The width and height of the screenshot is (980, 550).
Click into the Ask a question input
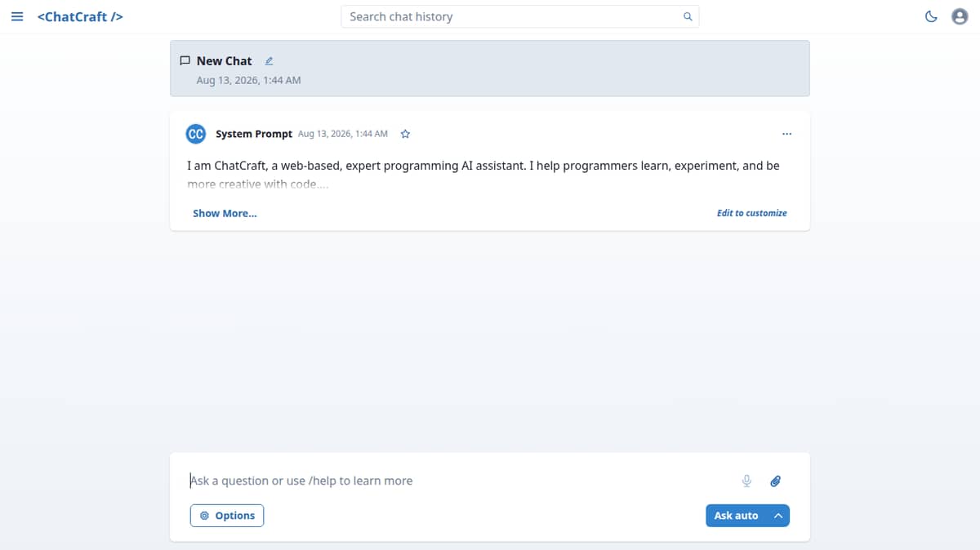coord(457,481)
